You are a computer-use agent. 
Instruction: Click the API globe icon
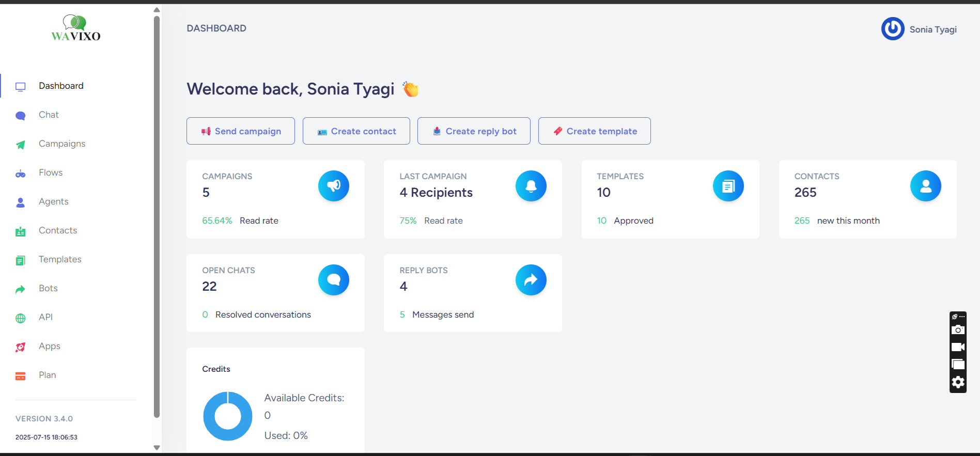(21, 318)
